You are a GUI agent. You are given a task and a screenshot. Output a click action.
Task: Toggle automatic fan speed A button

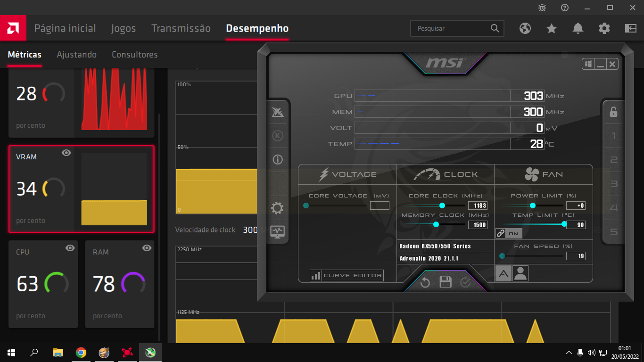point(504,273)
